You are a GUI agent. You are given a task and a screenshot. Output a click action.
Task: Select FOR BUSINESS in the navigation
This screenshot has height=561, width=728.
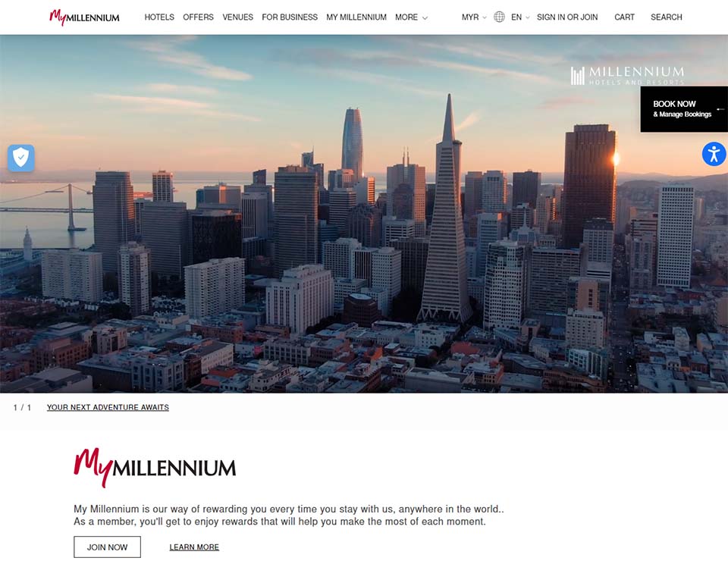pyautogui.click(x=290, y=17)
